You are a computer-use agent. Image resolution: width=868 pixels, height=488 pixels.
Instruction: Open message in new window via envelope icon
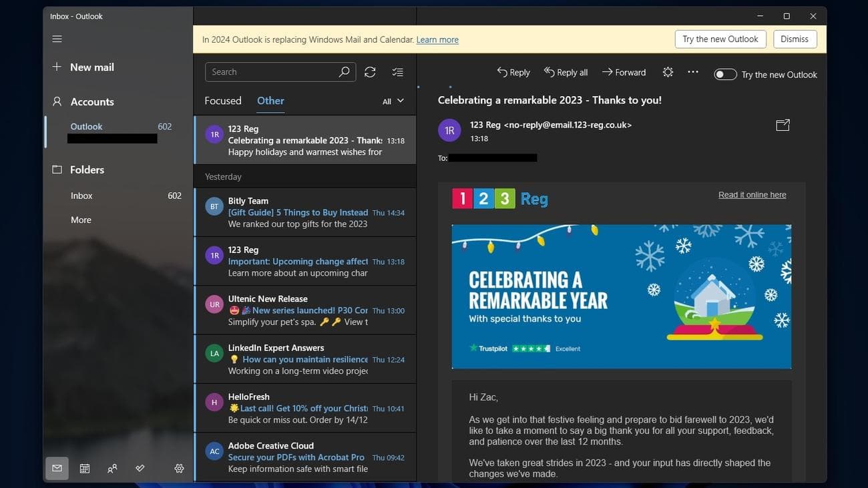pyautogui.click(x=782, y=125)
